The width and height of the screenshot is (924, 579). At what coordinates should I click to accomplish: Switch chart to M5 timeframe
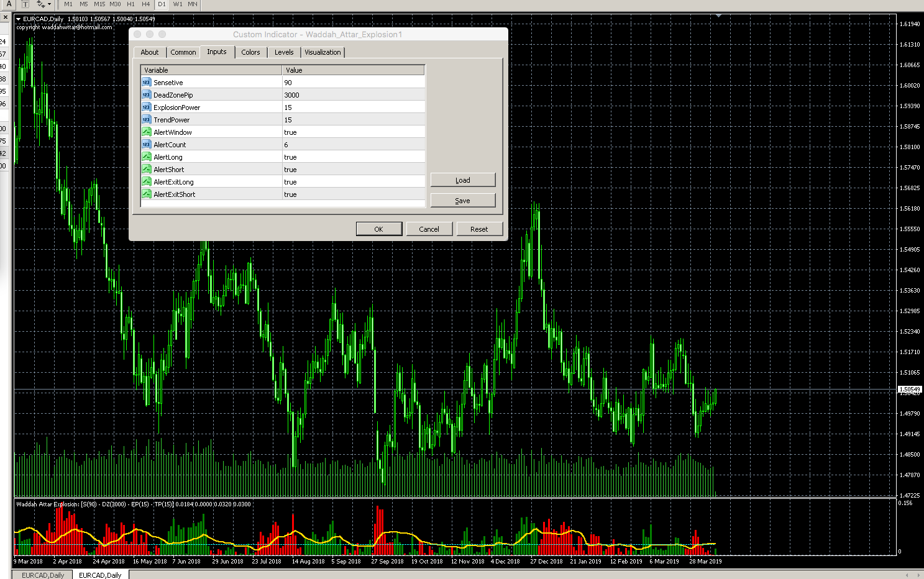point(84,4)
